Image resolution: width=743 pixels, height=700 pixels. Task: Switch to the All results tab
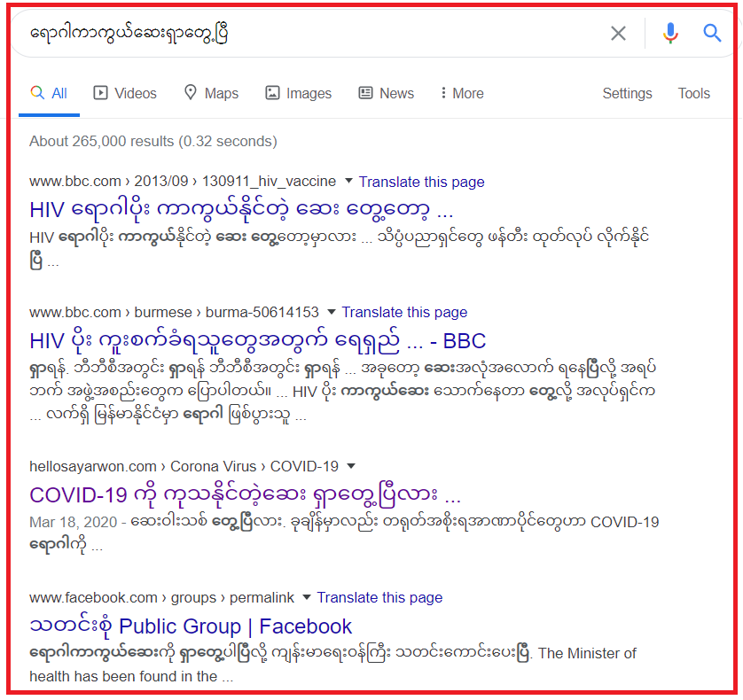pos(49,93)
